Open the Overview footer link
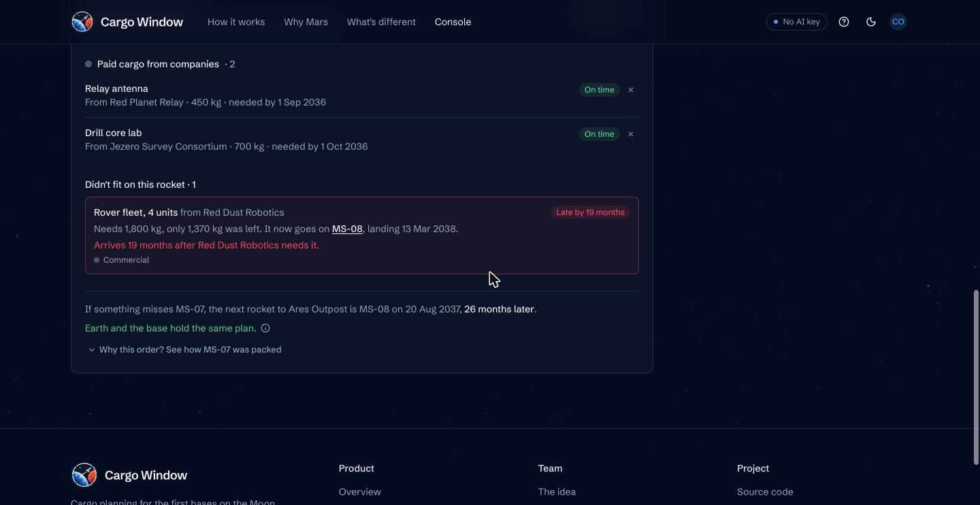This screenshot has height=505, width=980. click(x=360, y=492)
